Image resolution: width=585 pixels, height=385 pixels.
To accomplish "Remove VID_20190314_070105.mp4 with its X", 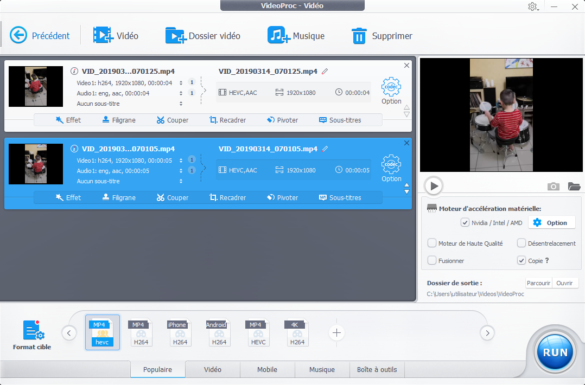I will coord(406,143).
